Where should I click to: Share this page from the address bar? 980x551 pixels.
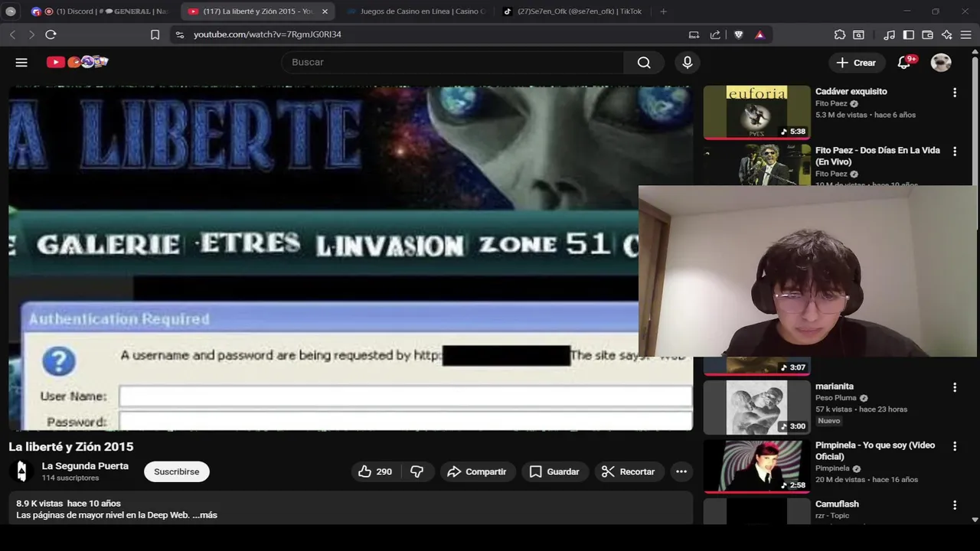pyautogui.click(x=715, y=34)
